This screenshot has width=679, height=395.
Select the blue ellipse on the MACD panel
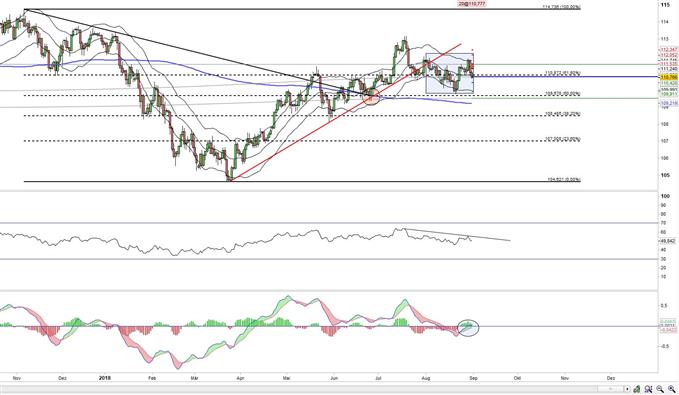pyautogui.click(x=468, y=327)
